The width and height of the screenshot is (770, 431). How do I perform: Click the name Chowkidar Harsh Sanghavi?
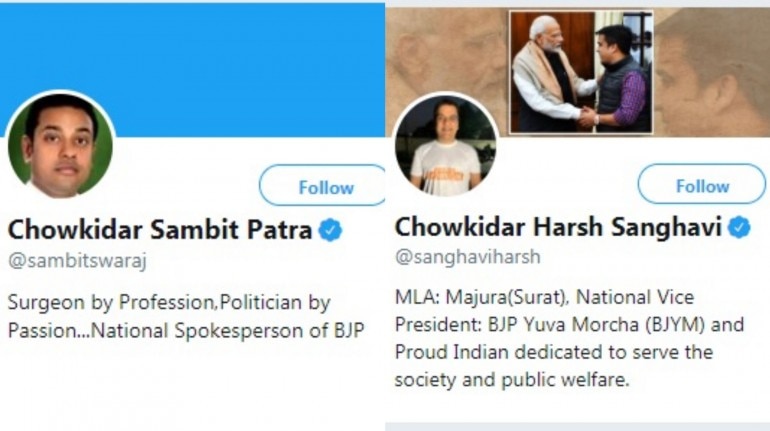[x=558, y=227]
